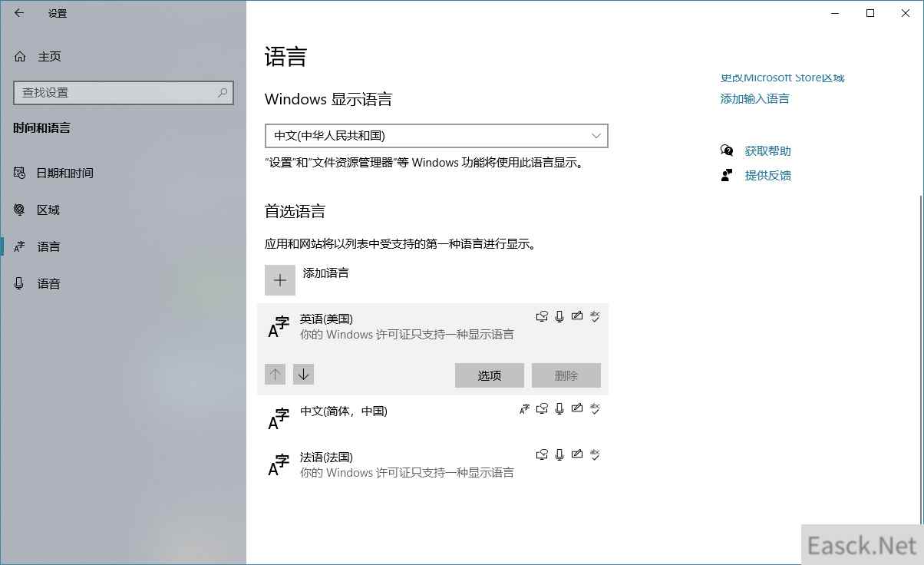Open 添加输入语言 link

click(755, 98)
